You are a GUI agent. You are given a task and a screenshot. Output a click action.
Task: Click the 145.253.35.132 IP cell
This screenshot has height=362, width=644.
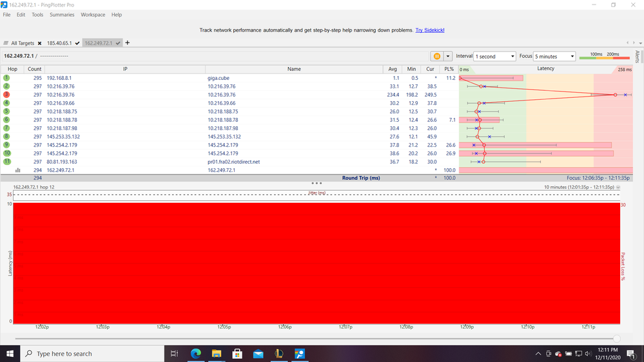coord(63,137)
